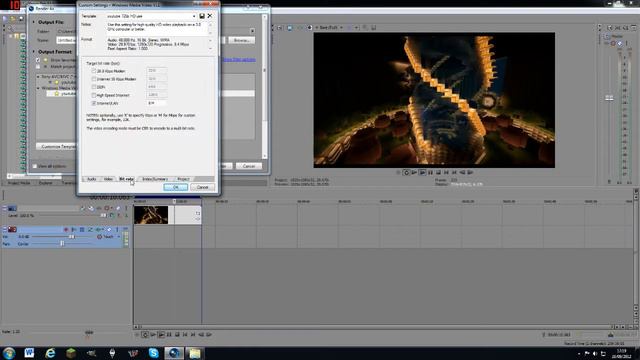Enable the ISDN bit rate checkbox
Screen dimensions: 640x360
[94, 87]
